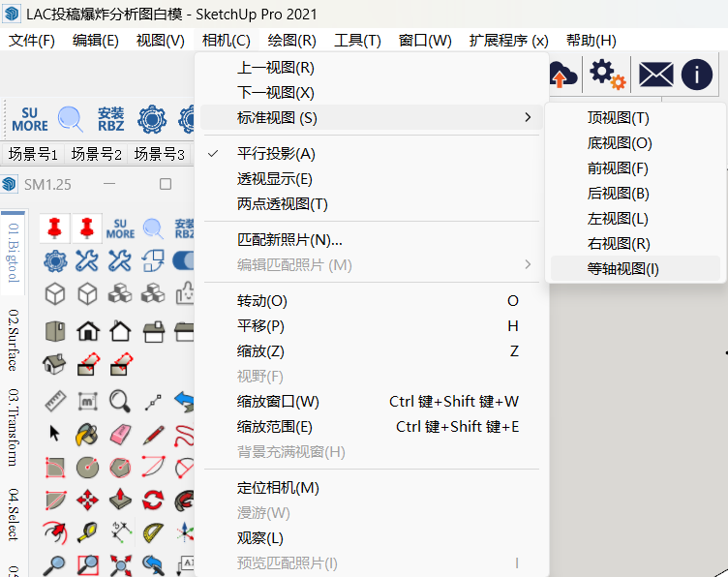
Task: Expand the 标准视图 (S) submenu arrow
Action: click(x=528, y=117)
